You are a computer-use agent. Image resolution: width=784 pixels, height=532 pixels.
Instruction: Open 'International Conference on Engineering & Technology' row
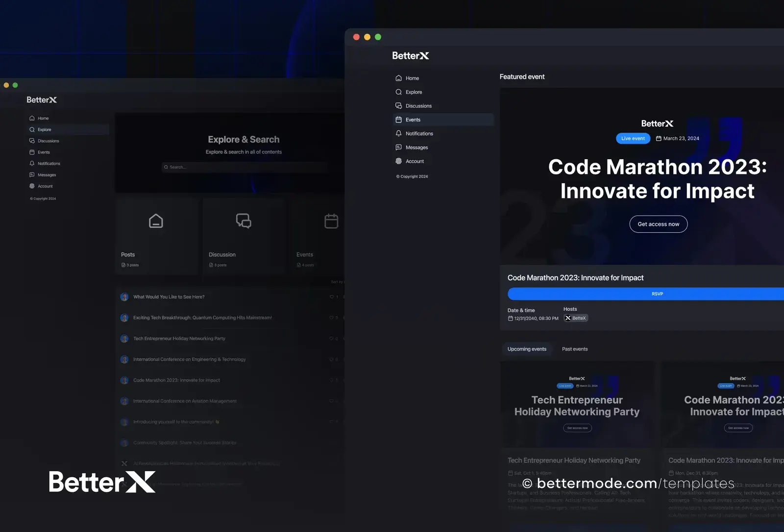[230, 360]
